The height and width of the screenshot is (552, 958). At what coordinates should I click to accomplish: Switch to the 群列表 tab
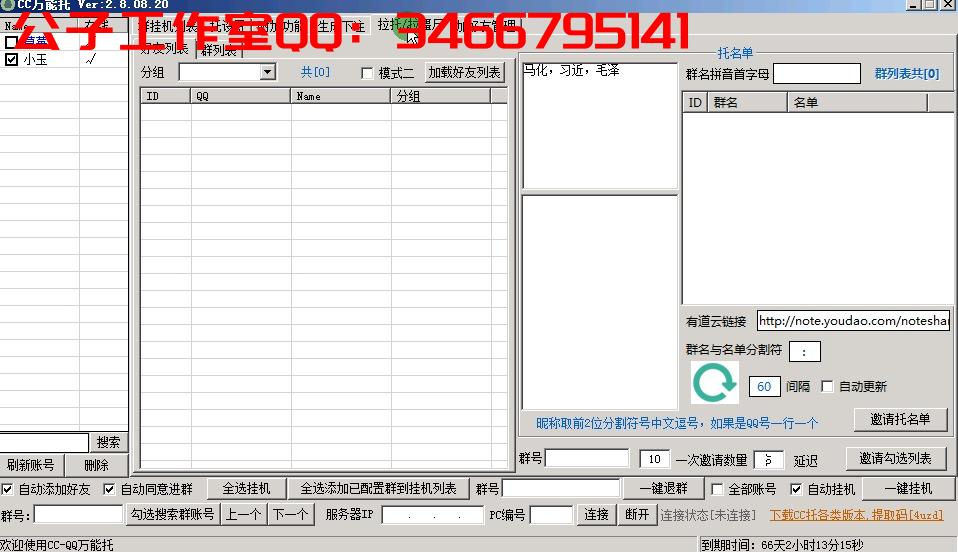(219, 50)
